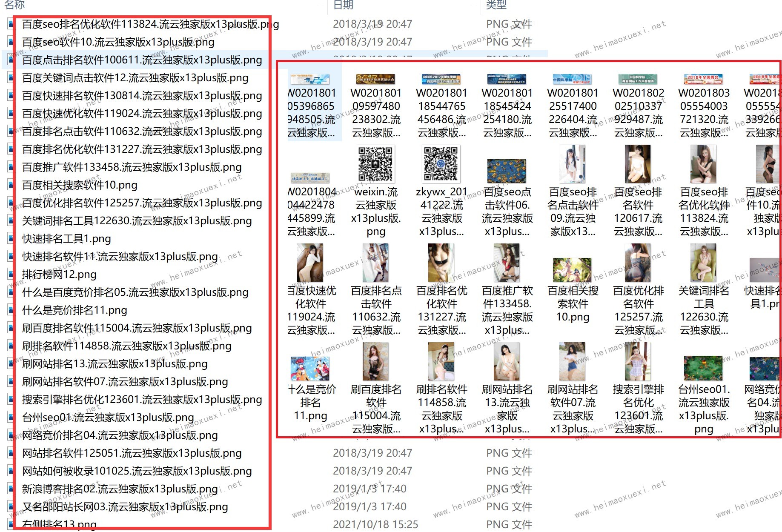Select 百度seo软件10 file in the list
Image resolution: width=782 pixels, height=532 pixels.
(118, 42)
